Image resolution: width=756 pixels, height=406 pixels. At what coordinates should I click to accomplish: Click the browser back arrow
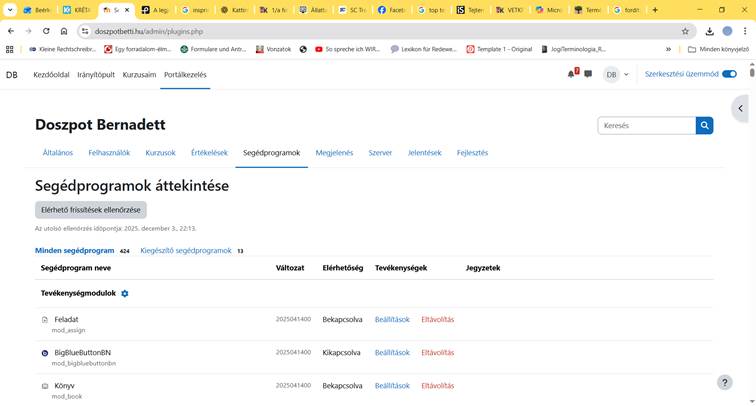pyautogui.click(x=11, y=31)
